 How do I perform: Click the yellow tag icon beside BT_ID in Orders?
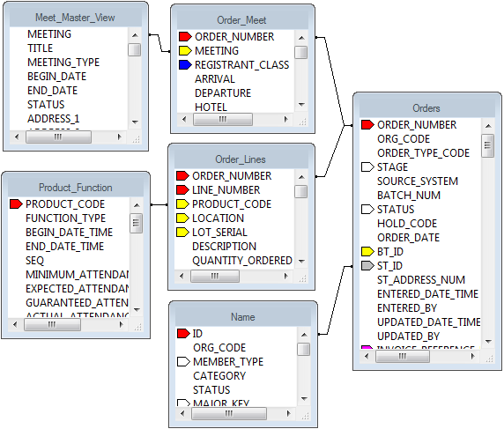(367, 252)
